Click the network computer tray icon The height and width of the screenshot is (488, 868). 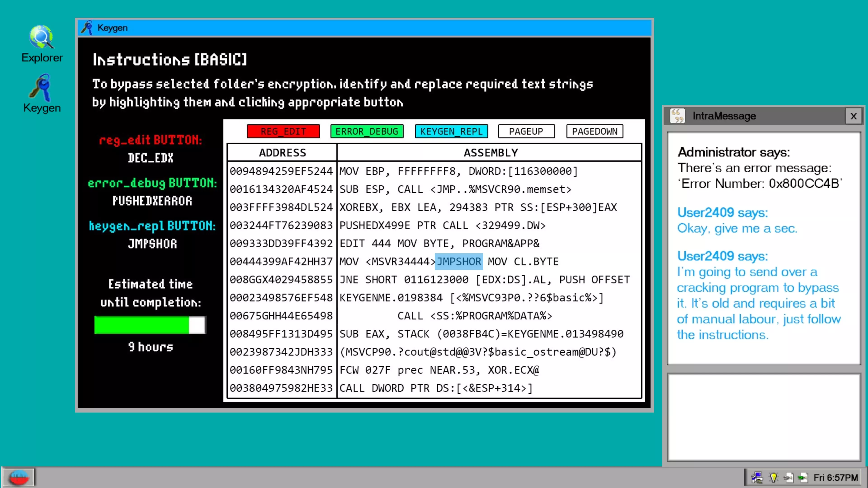tap(757, 477)
